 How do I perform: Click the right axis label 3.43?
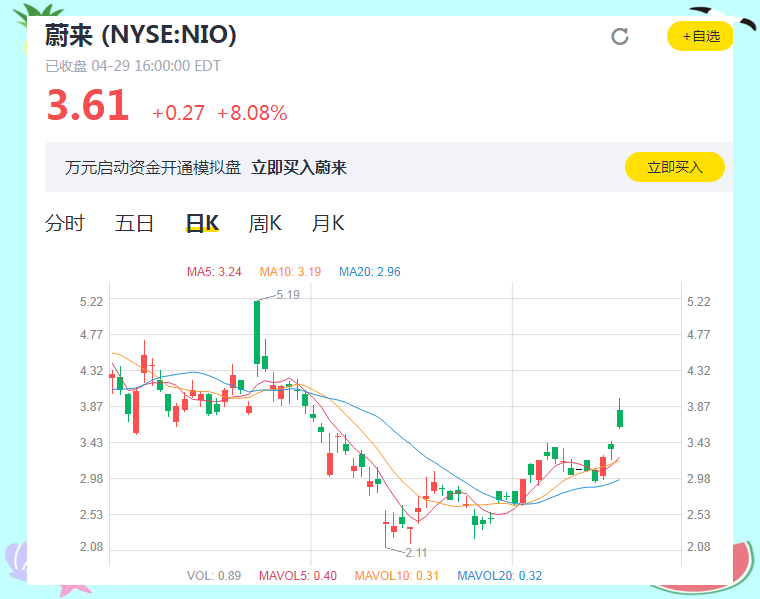point(698,442)
